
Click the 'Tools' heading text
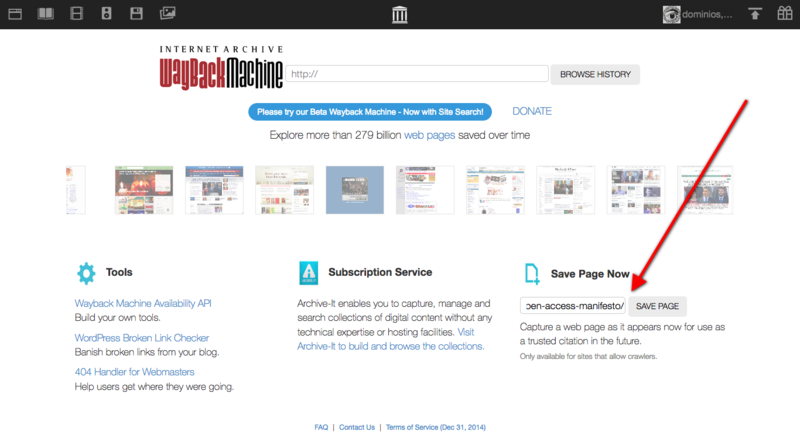click(x=119, y=272)
